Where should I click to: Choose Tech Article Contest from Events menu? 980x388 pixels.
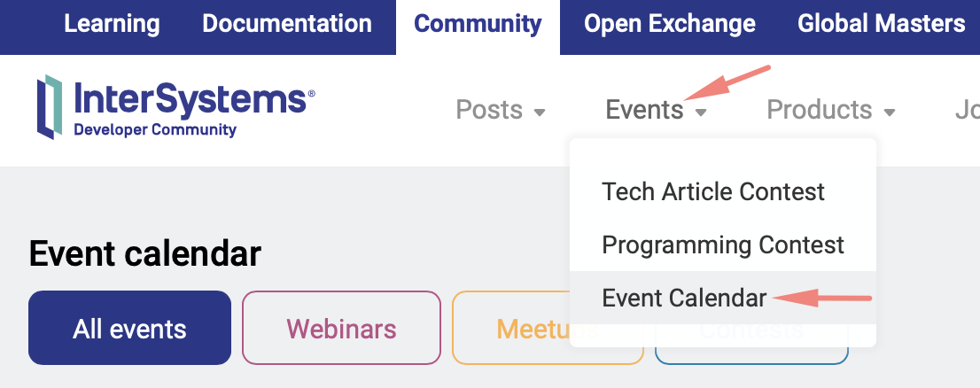pyautogui.click(x=713, y=191)
